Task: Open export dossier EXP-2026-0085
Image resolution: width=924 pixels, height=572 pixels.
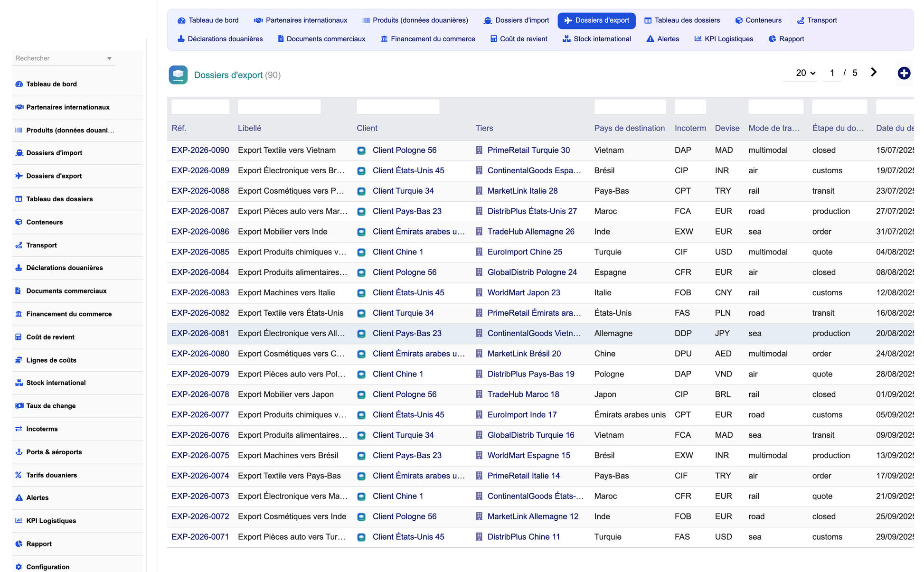Action: point(200,252)
